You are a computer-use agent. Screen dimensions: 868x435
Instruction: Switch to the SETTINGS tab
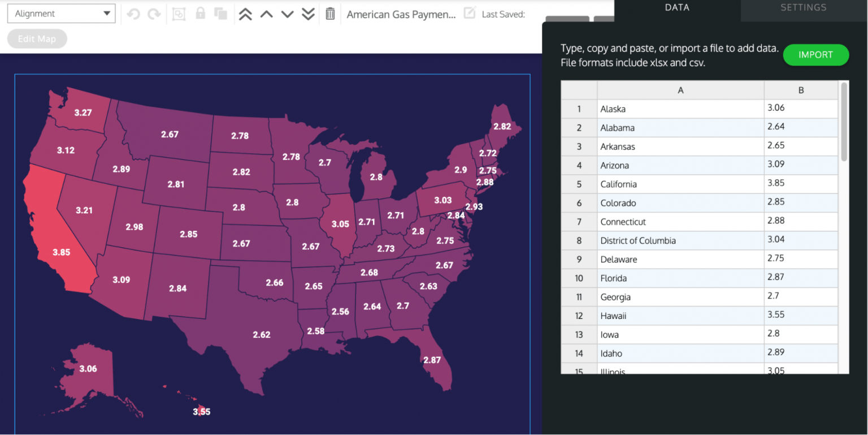pos(803,8)
